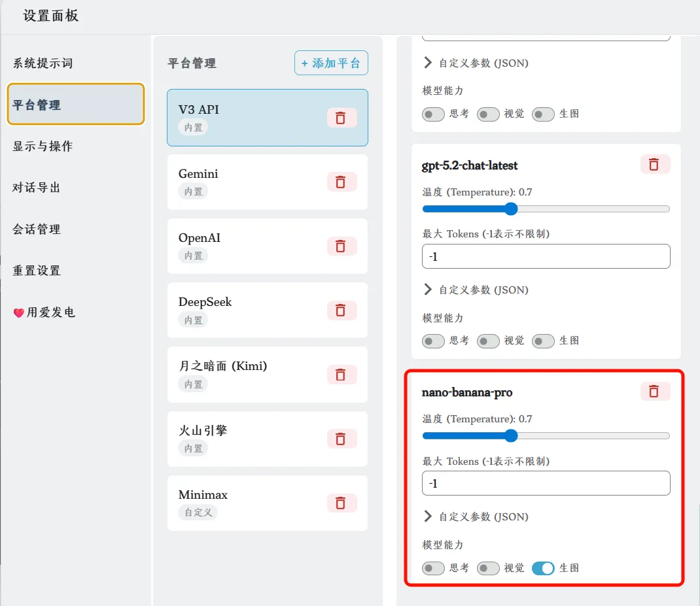Adjust temperature slider for gpt-5.2-chat-latest
The width and height of the screenshot is (700, 606).
pos(546,209)
